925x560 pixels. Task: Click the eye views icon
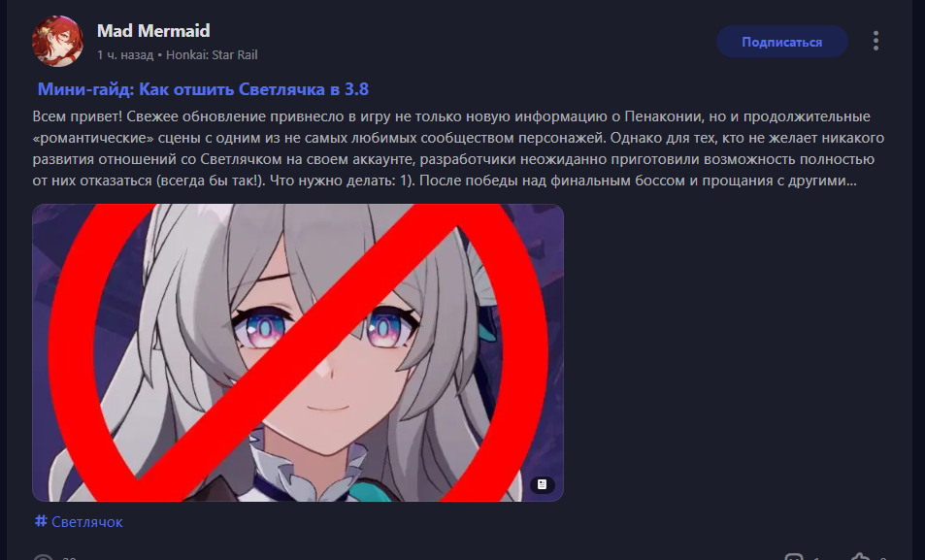43,557
